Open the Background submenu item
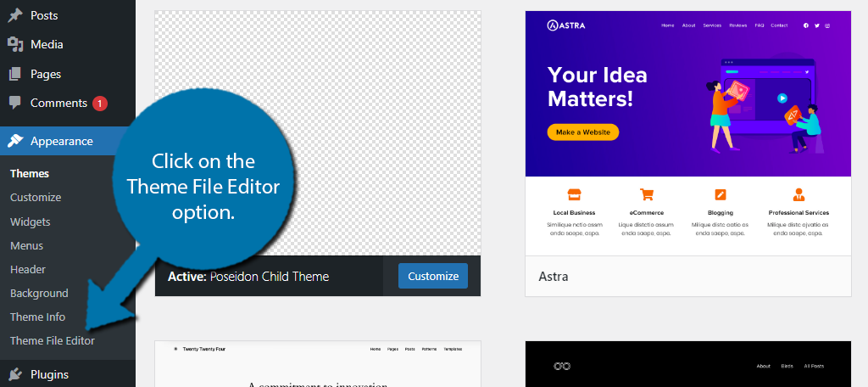The height and width of the screenshot is (387, 868). 39,294
